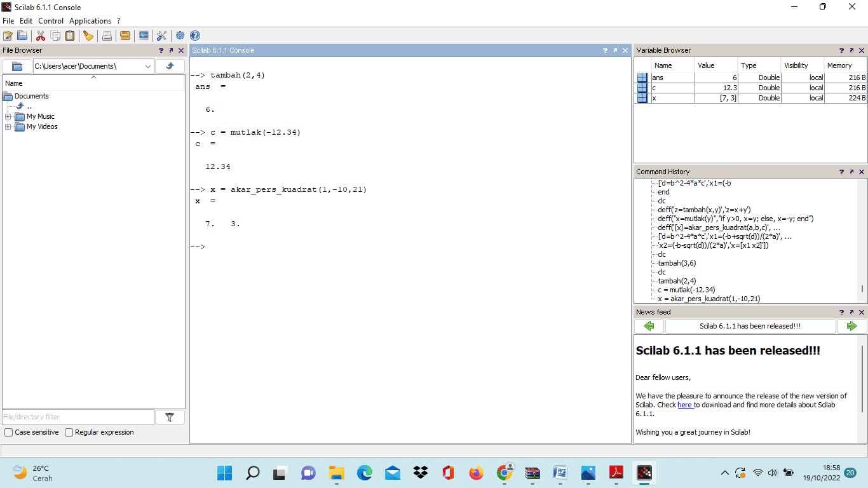868x488 pixels.
Task: Launch Xcos from toolbar icon
Action: (x=144, y=36)
